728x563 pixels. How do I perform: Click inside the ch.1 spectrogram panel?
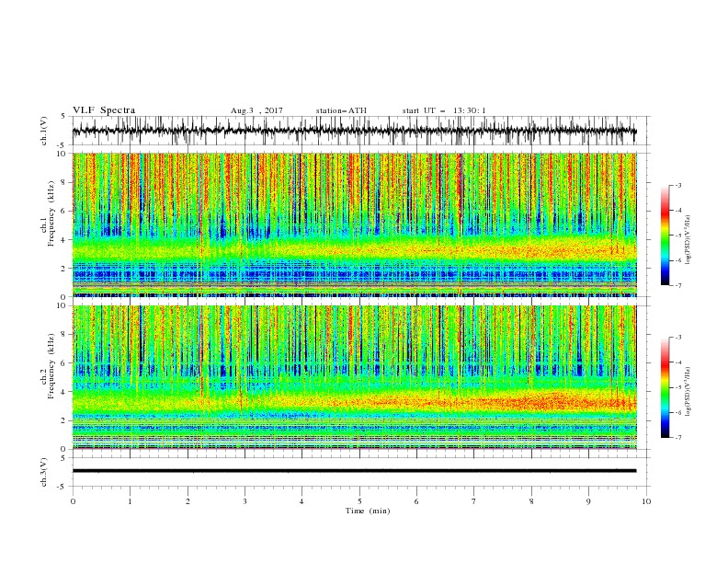(x=355, y=224)
